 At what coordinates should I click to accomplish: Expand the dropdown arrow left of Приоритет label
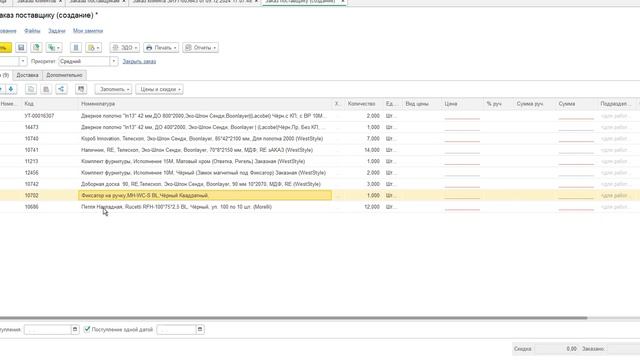point(23,62)
